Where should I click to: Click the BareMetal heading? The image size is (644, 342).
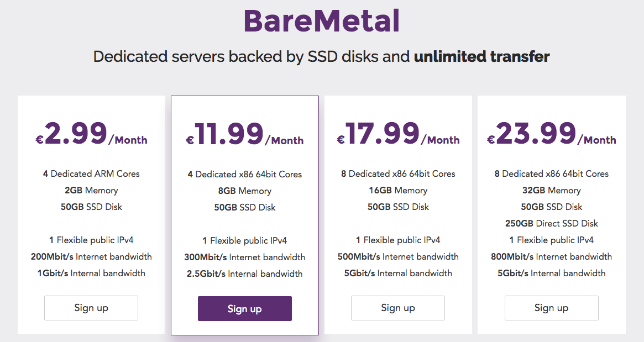tap(322, 21)
